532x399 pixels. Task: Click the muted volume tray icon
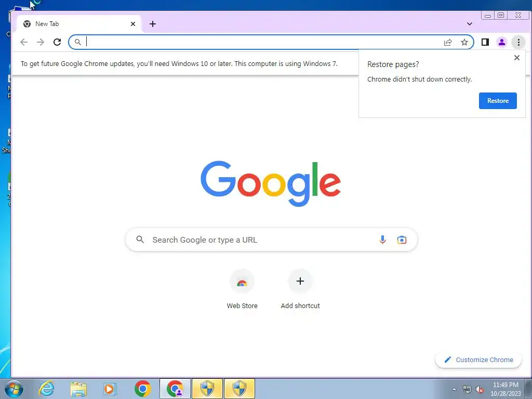tap(480, 390)
